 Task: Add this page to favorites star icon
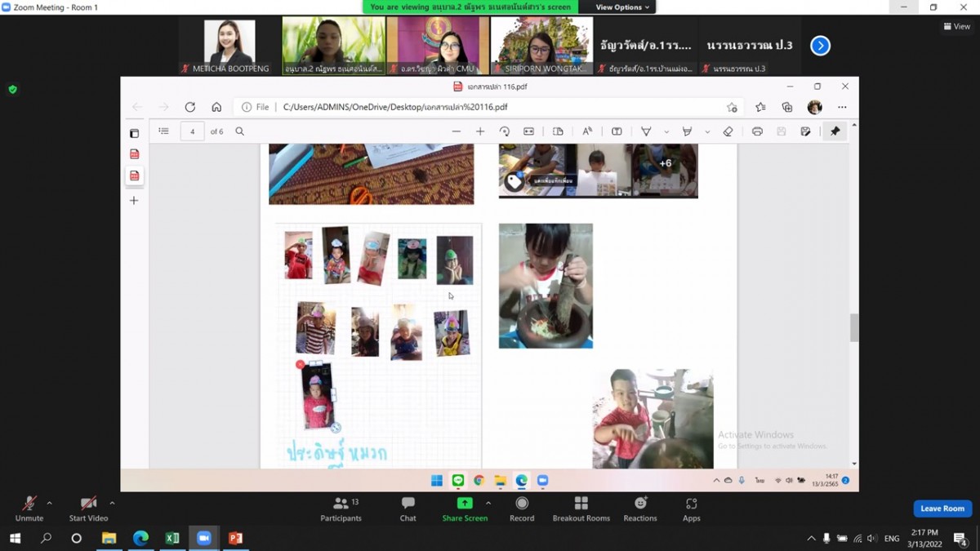coord(732,107)
